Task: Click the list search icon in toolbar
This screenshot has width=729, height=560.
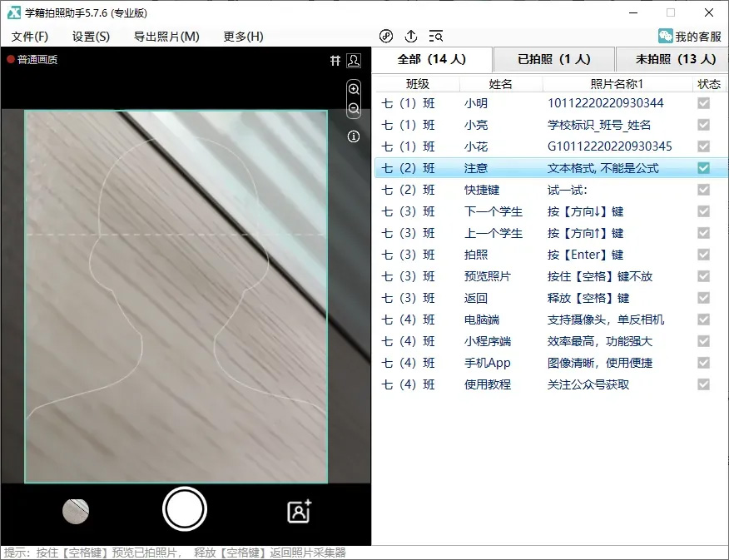Action: [436, 36]
